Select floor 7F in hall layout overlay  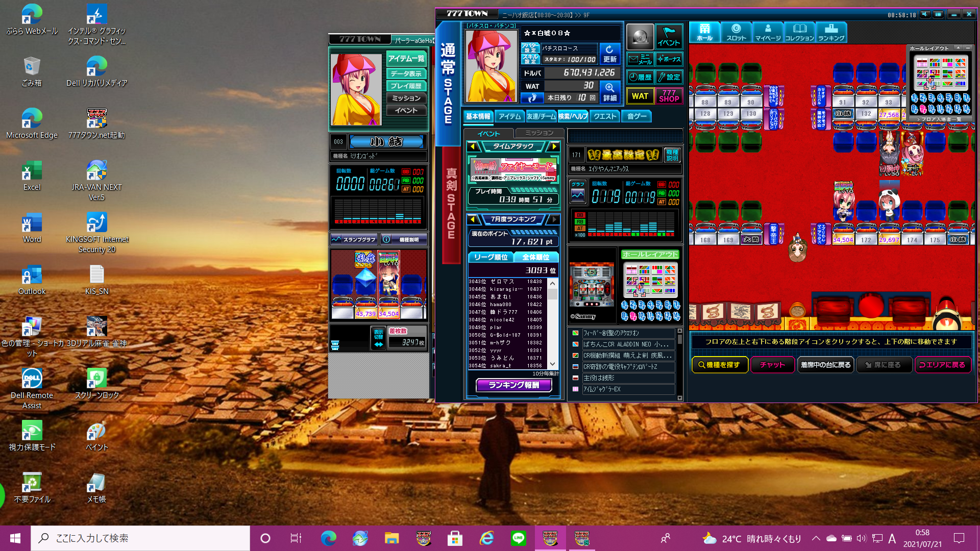[x=966, y=98]
